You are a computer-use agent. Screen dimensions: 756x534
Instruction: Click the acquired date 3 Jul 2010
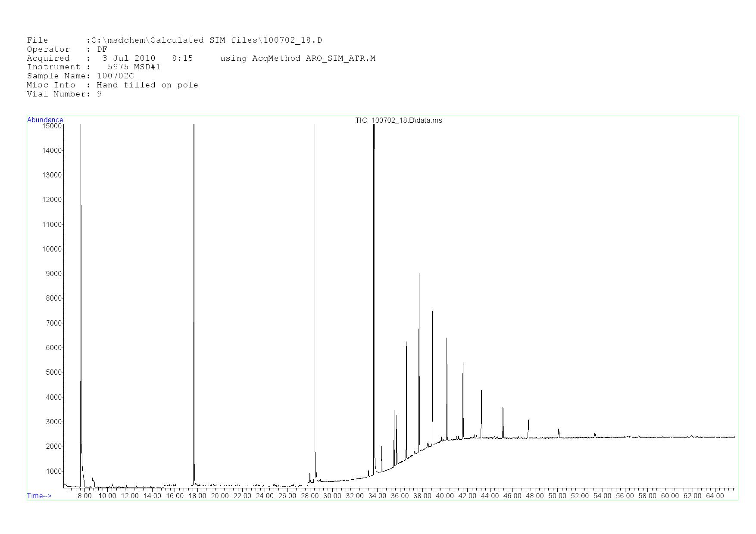128,59
